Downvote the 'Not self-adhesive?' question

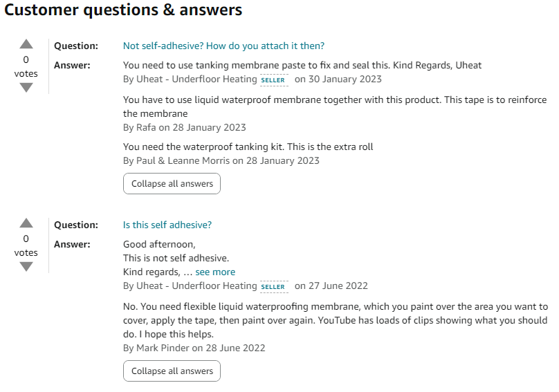(x=26, y=88)
